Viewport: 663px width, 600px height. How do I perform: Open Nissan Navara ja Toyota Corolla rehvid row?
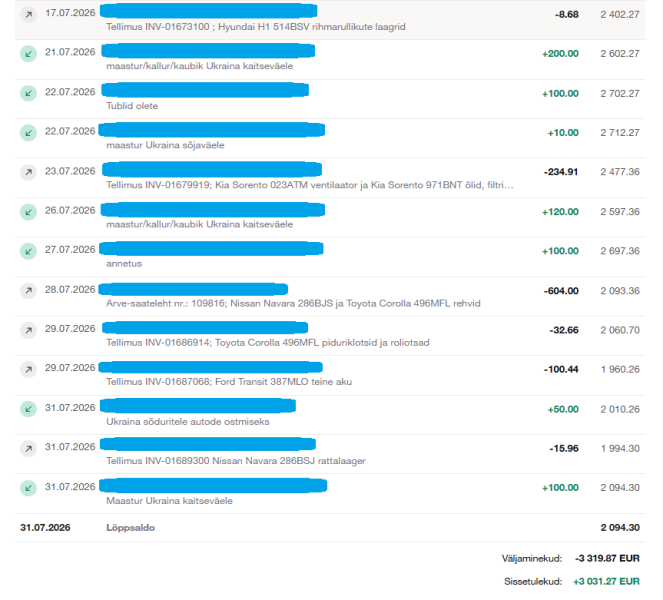330,296
